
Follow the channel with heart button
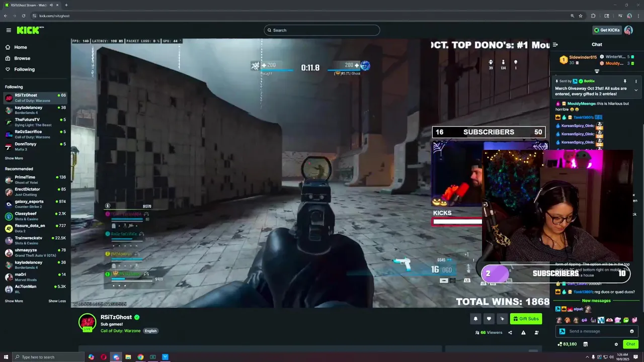(x=489, y=319)
